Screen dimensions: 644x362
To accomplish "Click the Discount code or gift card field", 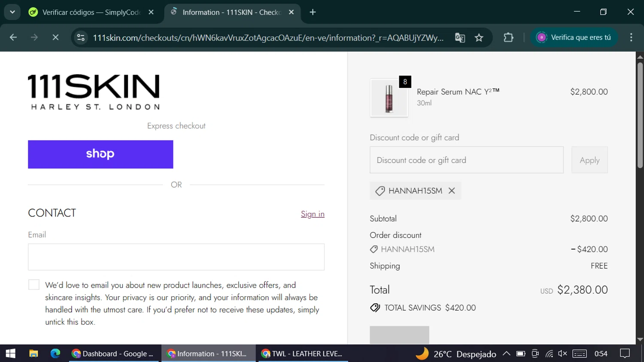I will point(467,160).
